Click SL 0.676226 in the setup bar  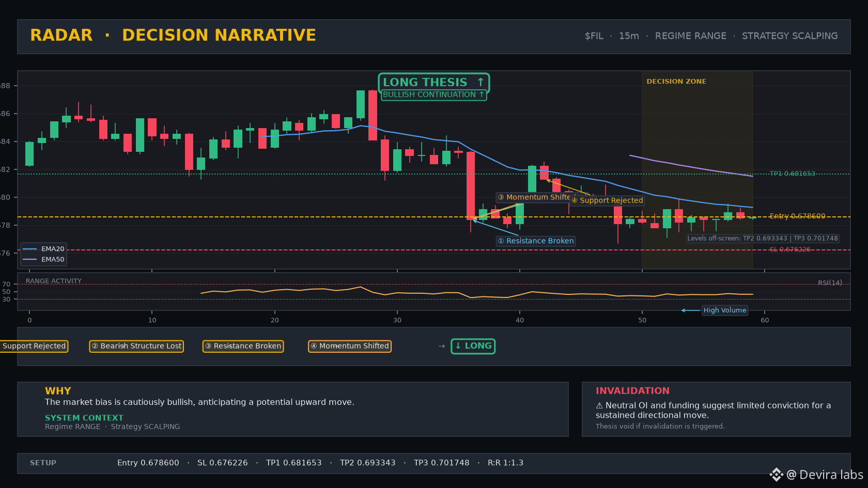223,463
